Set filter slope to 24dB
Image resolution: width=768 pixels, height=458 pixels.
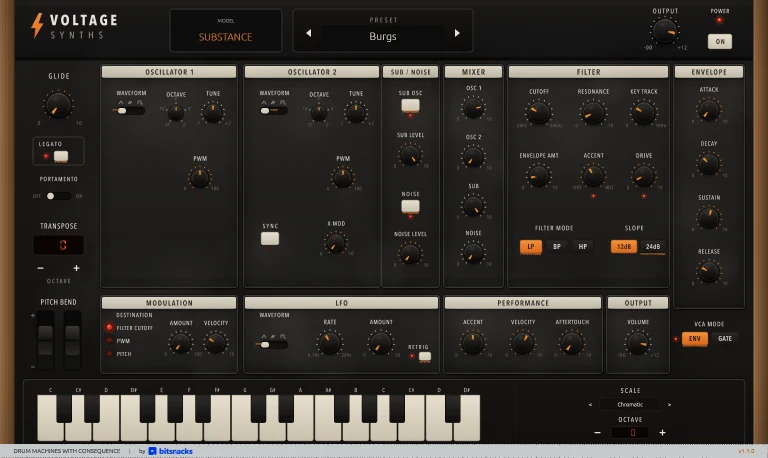pyautogui.click(x=652, y=246)
